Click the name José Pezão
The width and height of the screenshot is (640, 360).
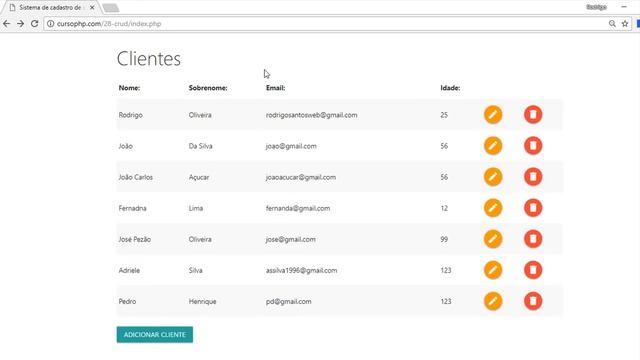point(135,239)
